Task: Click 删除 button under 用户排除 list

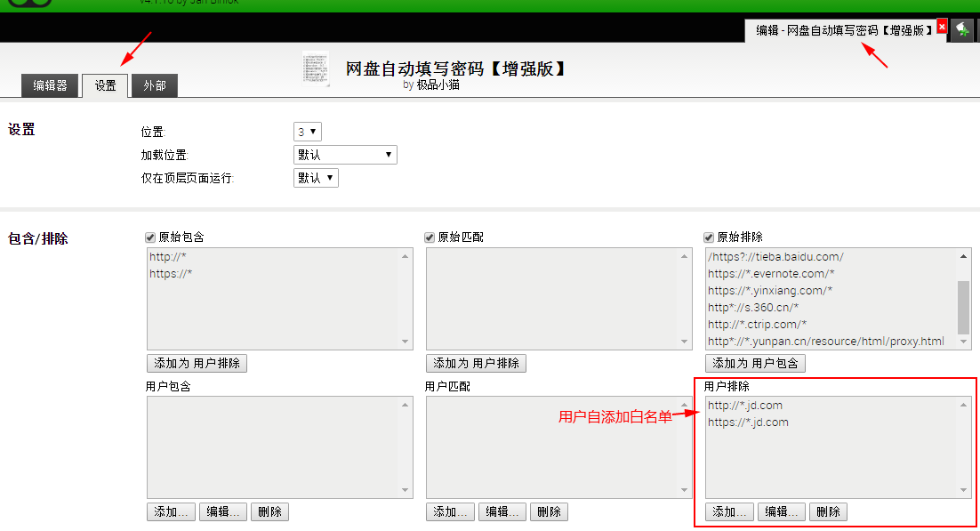Action: 828,511
